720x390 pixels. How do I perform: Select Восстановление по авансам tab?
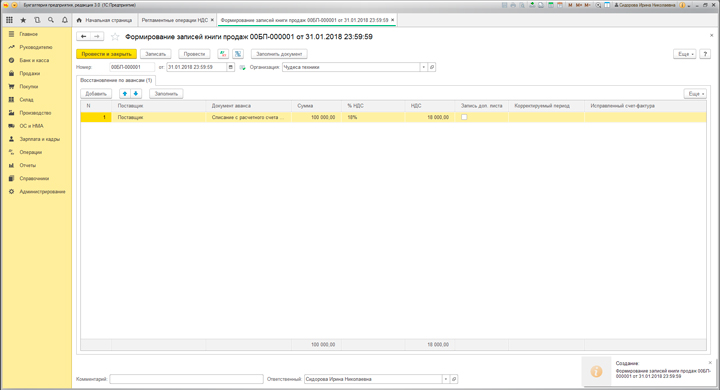(x=116, y=80)
